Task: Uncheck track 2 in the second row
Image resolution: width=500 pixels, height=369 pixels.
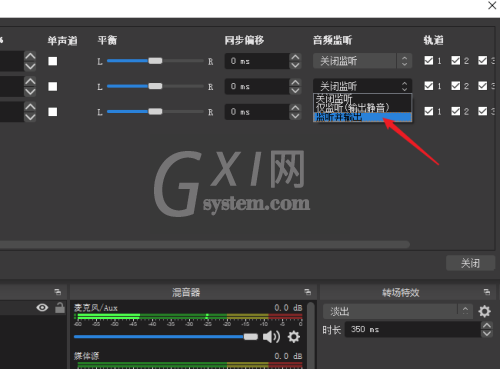Action: pyautogui.click(x=456, y=86)
